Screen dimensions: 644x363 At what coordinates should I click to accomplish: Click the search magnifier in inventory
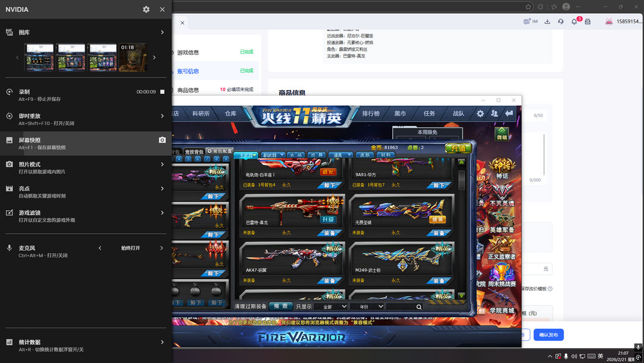(419, 307)
